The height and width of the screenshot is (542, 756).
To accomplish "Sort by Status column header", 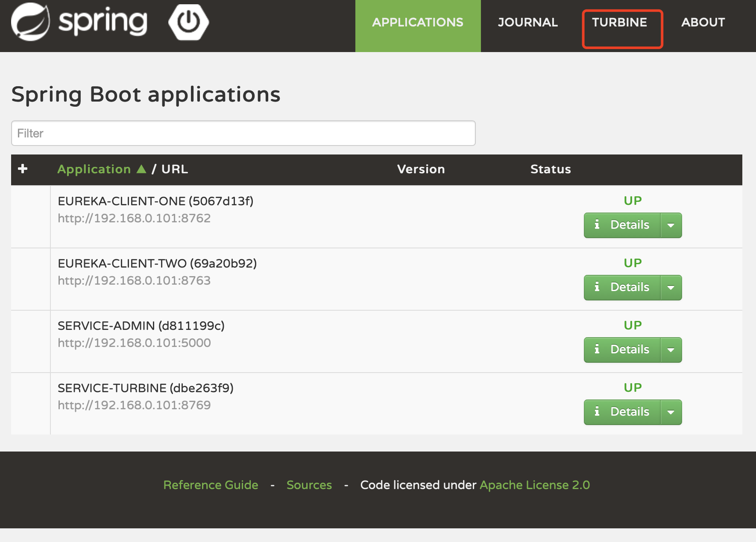I will 551,169.
